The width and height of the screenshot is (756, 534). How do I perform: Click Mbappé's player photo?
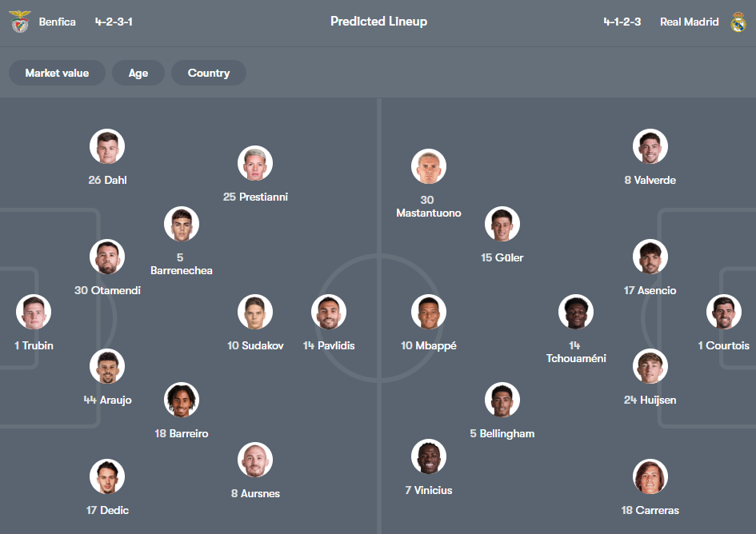(x=429, y=312)
